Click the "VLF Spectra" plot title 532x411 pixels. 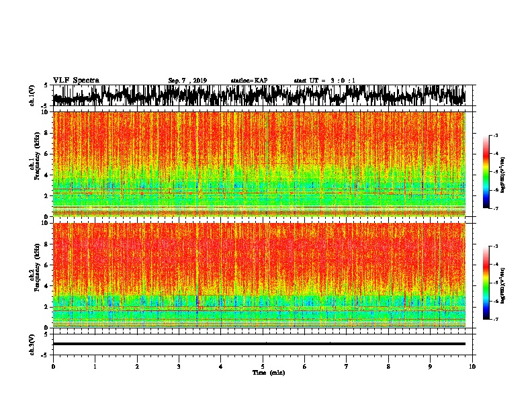coord(76,81)
